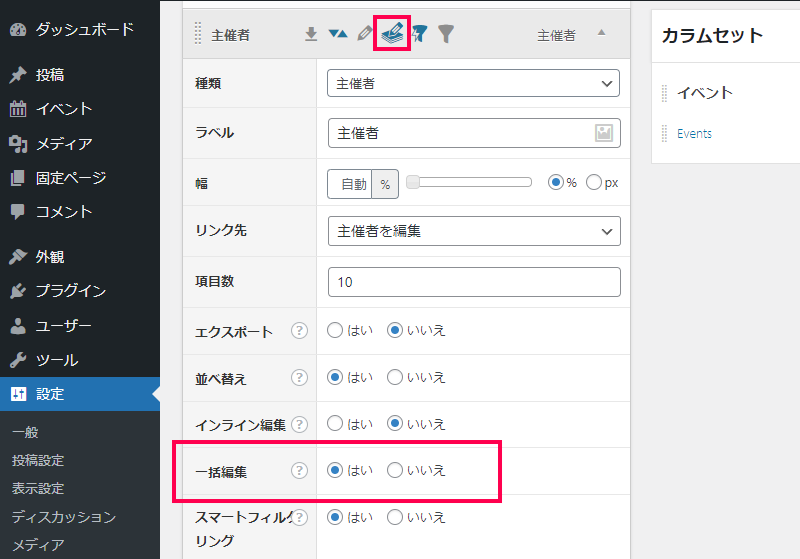Open the 種類 dropdown showing 主催者
This screenshot has width=800, height=559.
tap(473, 83)
